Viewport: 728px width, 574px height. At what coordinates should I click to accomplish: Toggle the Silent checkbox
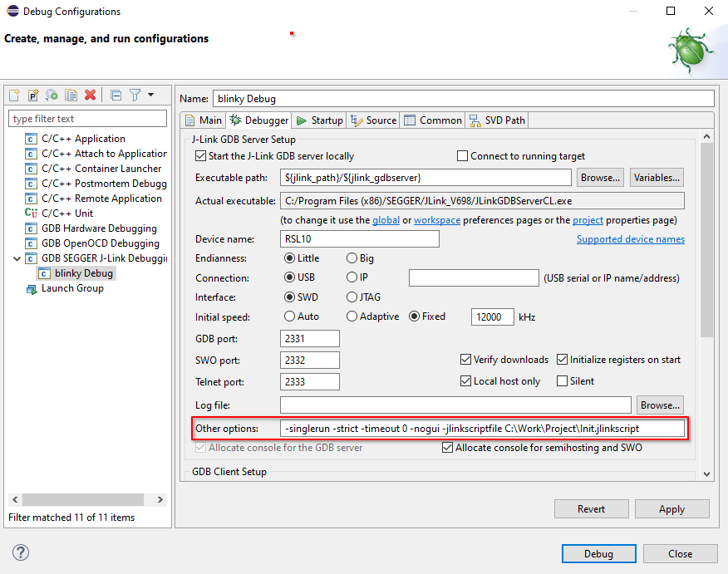[563, 381]
